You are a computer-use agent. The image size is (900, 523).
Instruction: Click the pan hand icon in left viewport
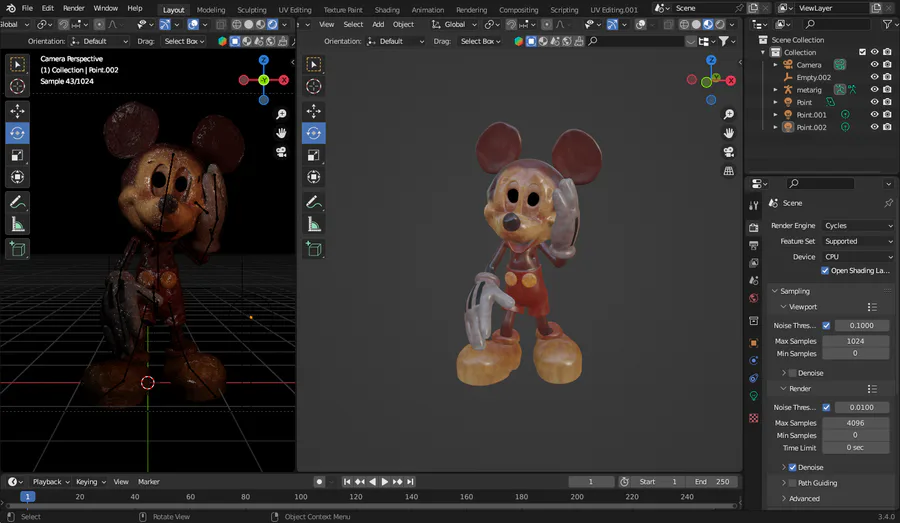point(282,133)
